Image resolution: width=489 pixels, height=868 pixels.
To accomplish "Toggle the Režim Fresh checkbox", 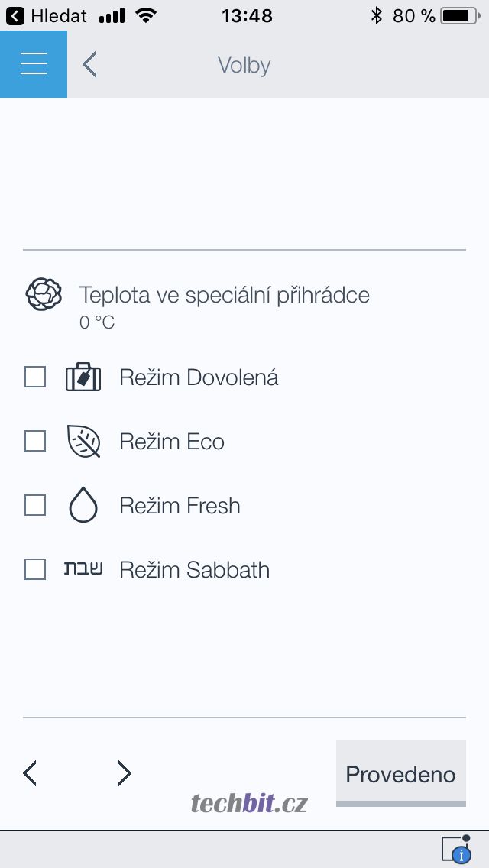I will pyautogui.click(x=35, y=506).
